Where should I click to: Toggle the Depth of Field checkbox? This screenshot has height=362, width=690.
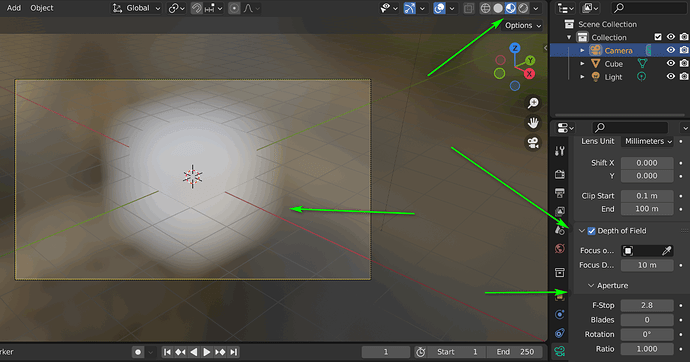pos(591,231)
